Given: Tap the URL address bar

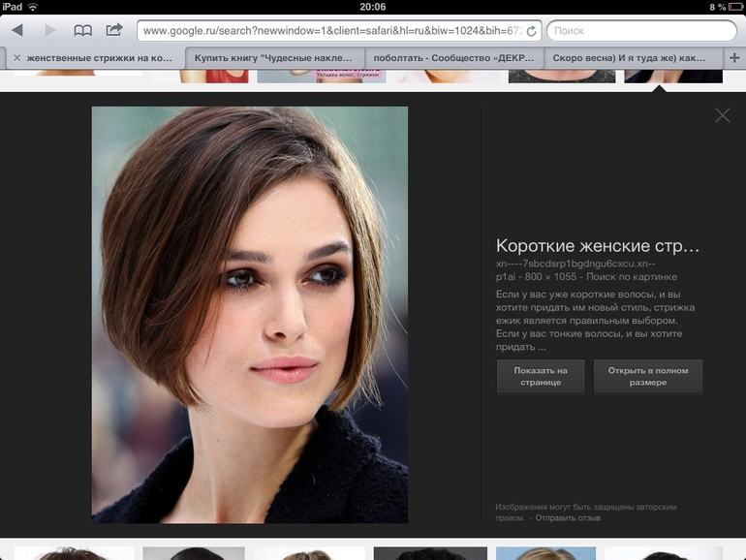Looking at the screenshot, I should [x=329, y=31].
